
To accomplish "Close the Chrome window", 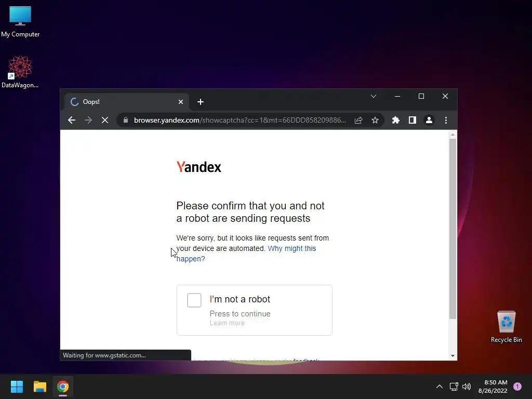I will coord(445,96).
